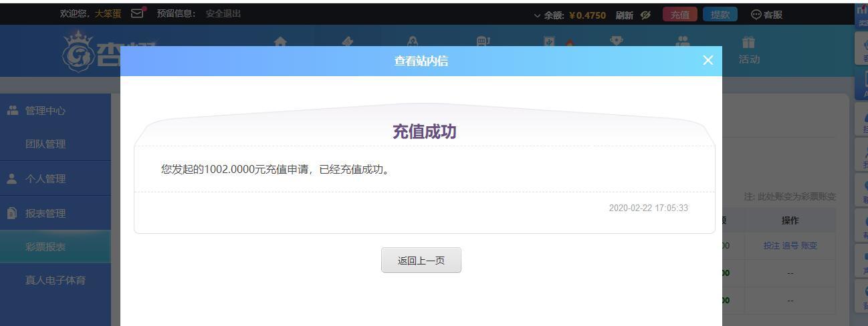The image size is (868, 326).
Task: Click the blue 提款 withdraw button
Action: [720, 15]
